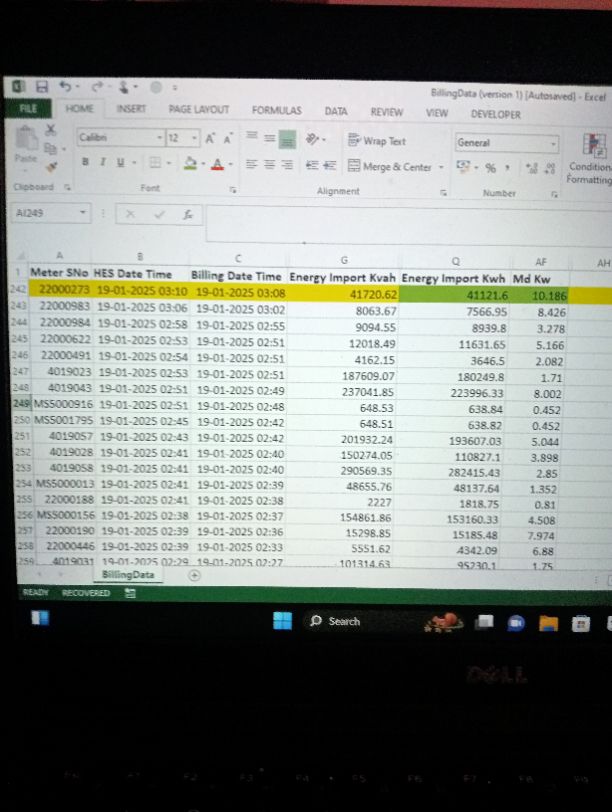The width and height of the screenshot is (612, 812).
Task: Open the Font Color dropdown arrow
Action: (230, 165)
